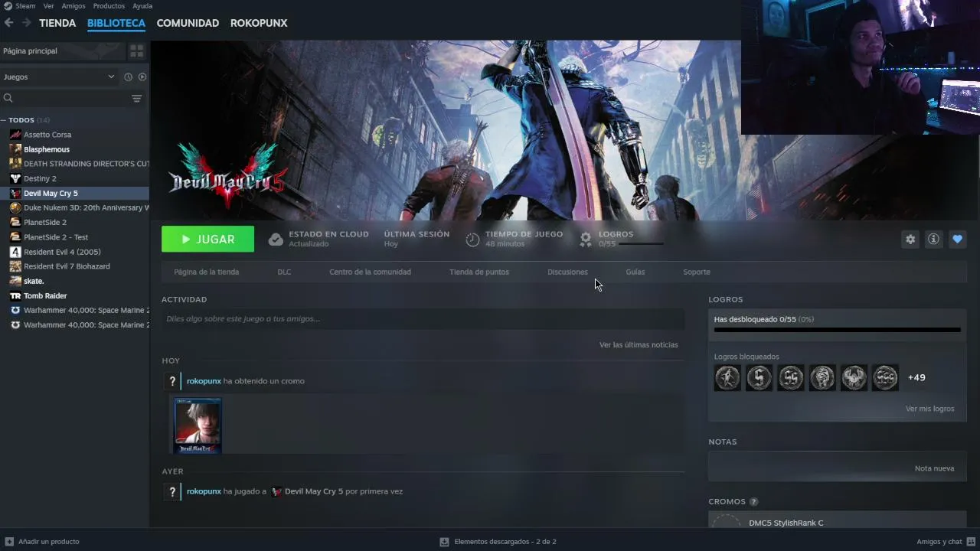Click the Devil May Cry 5 icon in yesterday's activity

[276, 491]
